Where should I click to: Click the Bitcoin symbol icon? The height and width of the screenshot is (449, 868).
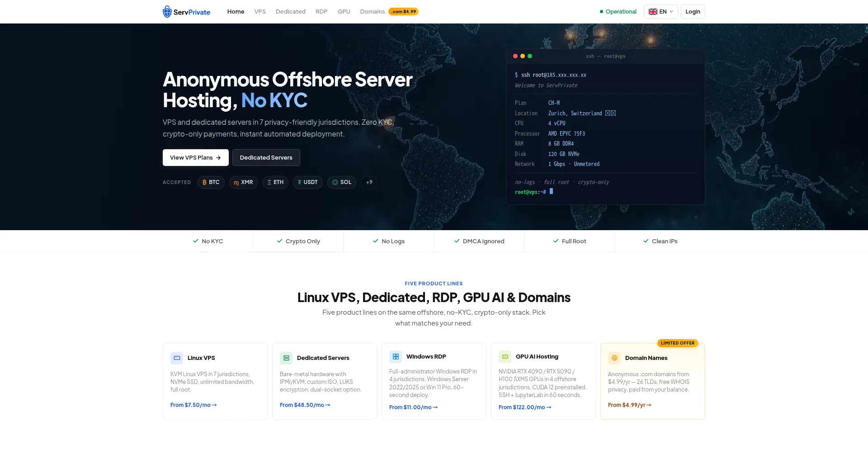click(204, 182)
